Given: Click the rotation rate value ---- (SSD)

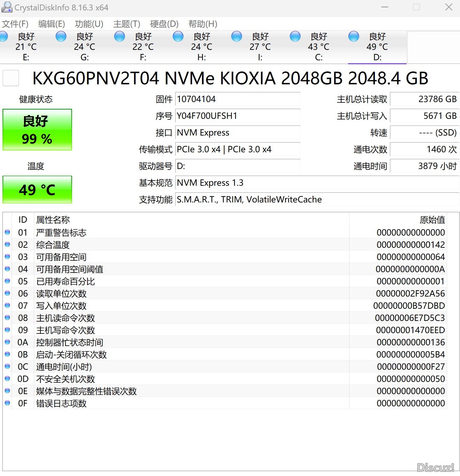Looking at the screenshot, I should pyautogui.click(x=424, y=132).
